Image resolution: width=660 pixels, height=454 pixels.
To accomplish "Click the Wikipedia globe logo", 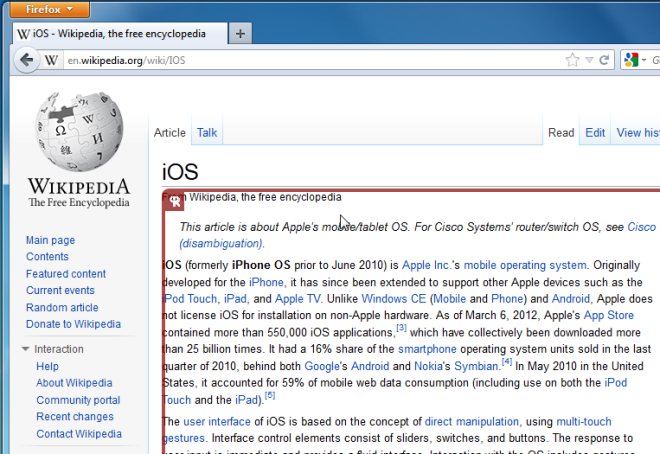I will pyautogui.click(x=79, y=131).
